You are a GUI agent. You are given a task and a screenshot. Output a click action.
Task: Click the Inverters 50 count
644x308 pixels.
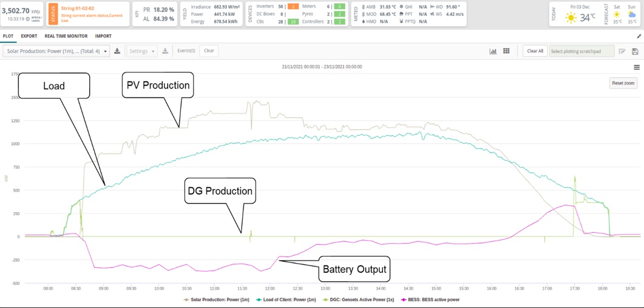pyautogui.click(x=281, y=7)
